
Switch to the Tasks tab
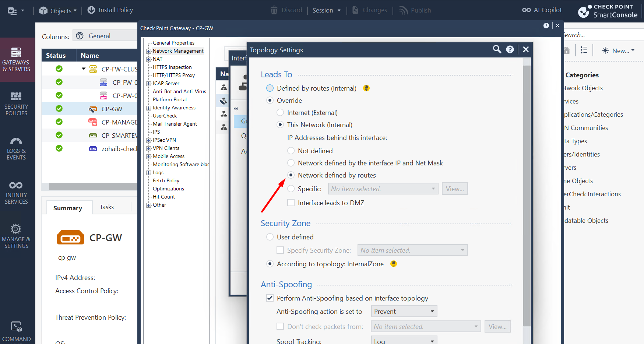[107, 207]
